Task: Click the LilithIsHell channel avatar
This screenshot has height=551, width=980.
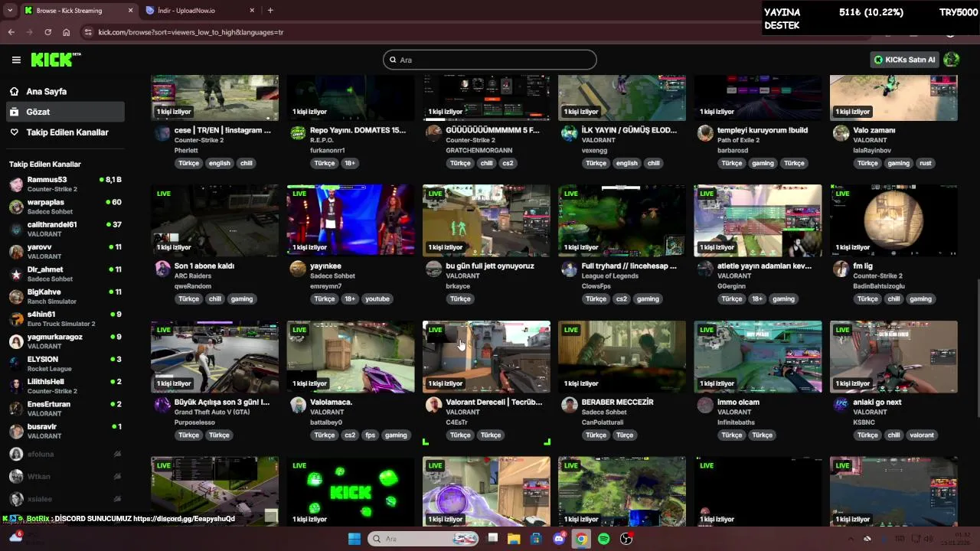Action: [x=16, y=386]
